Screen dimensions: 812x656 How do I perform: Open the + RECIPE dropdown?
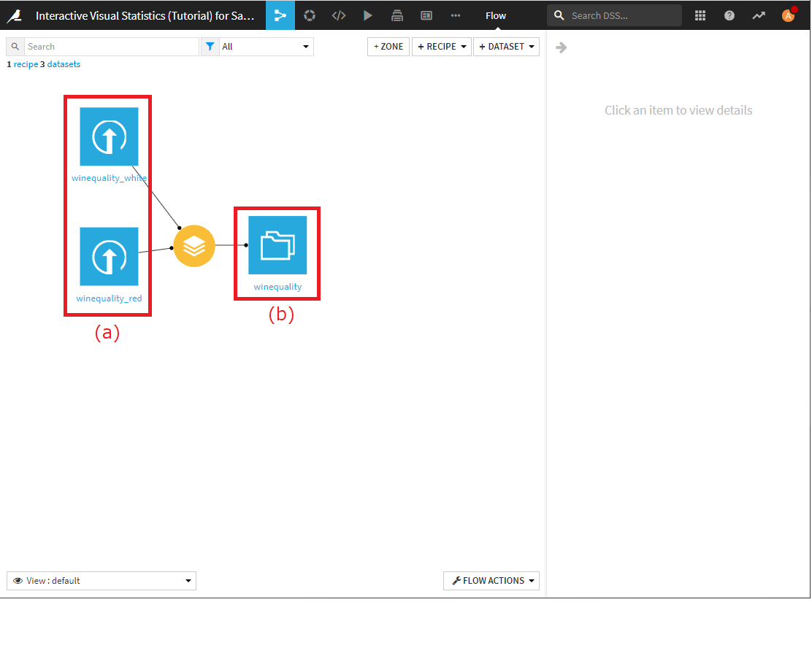click(442, 47)
